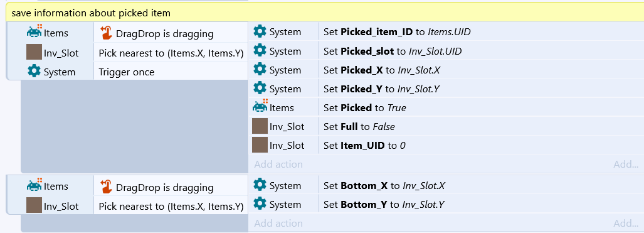
Task: Click DragDrop icon in the second event
Action: pyautogui.click(x=107, y=187)
